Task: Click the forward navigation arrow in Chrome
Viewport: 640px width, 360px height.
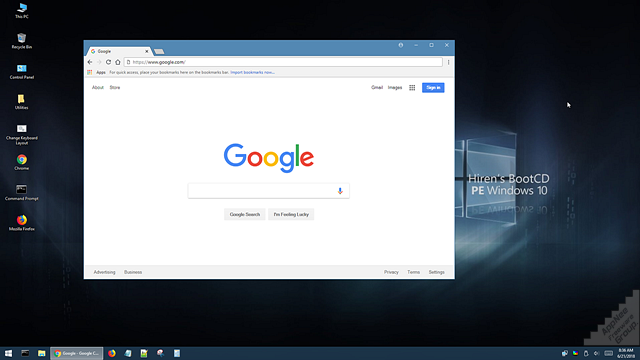Action: (99, 62)
